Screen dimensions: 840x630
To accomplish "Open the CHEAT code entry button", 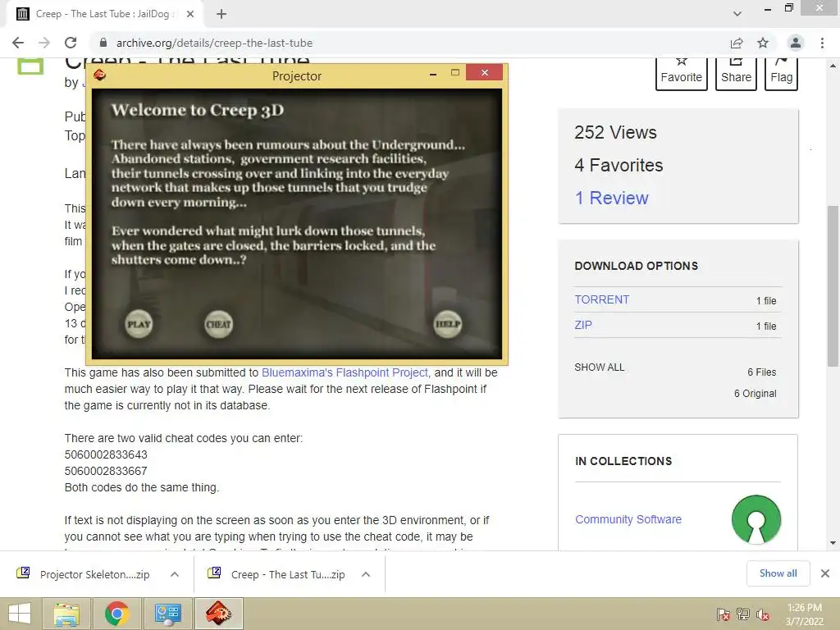I will click(218, 324).
